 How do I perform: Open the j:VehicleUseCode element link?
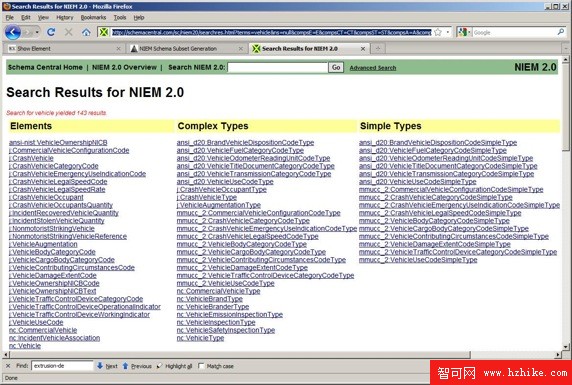click(x=36, y=322)
